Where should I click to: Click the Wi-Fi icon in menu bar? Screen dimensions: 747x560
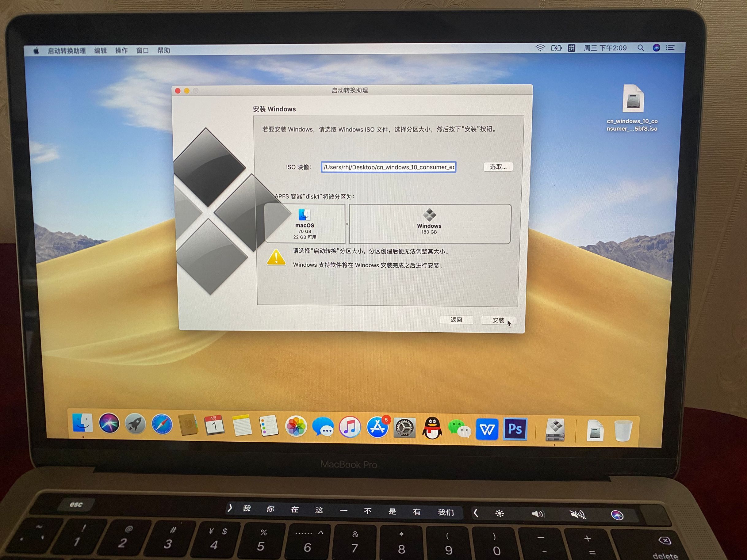click(540, 48)
